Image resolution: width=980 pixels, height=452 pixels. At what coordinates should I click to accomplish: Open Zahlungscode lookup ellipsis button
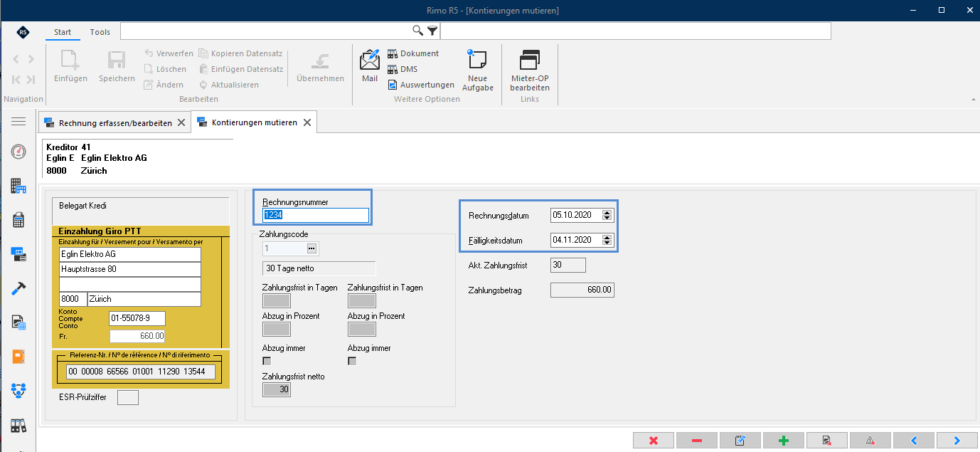point(311,248)
